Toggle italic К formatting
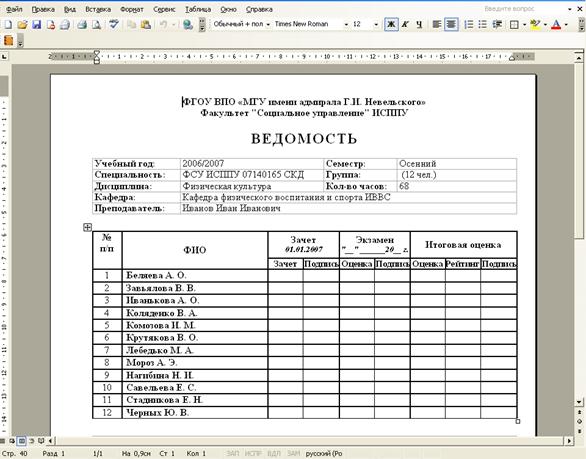This screenshot has height=459, width=586. coord(405,25)
